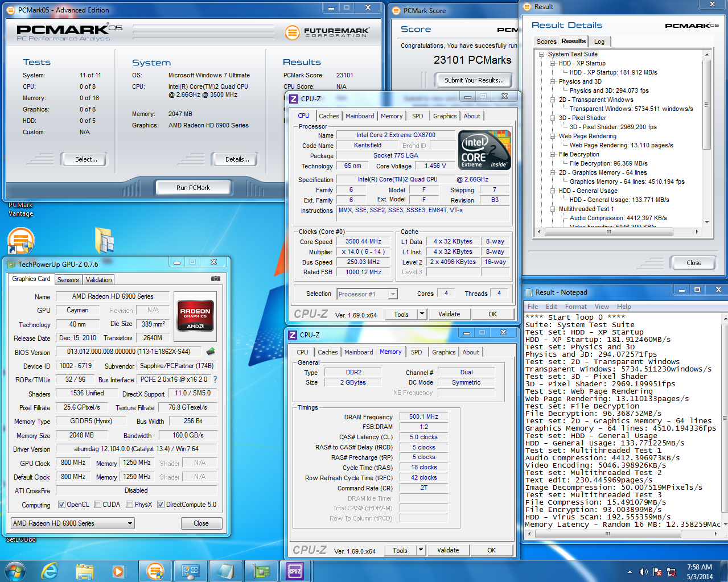Open Tools dropdown arrow in Memory CPU-Z window
The height and width of the screenshot is (582, 728).
pyautogui.click(x=421, y=550)
